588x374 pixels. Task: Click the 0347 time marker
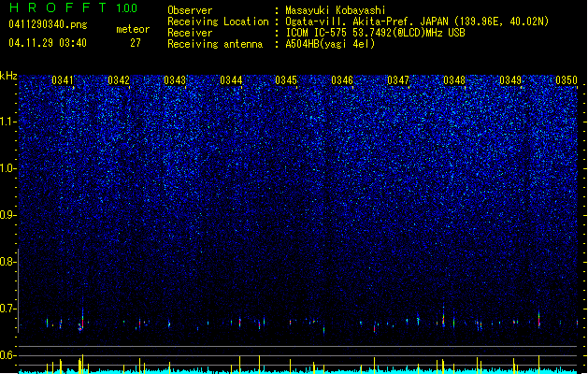click(398, 80)
